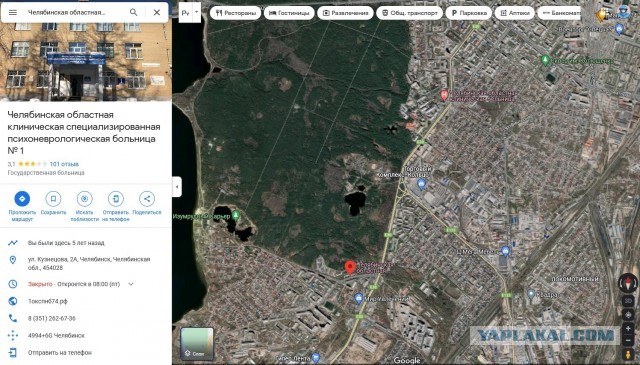Click 'Отправить на телефон' row at bottom
This screenshot has width=640, height=365.
tap(60, 352)
